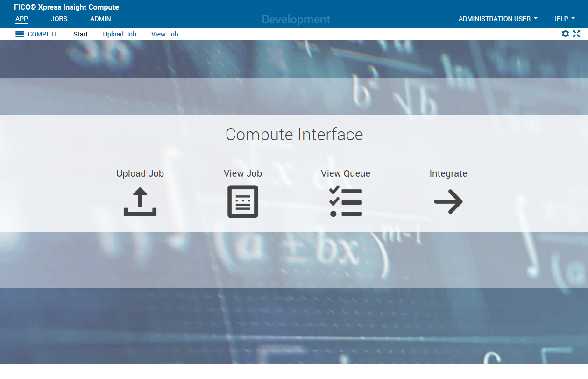Click the hamburger menu icon beside COMPUTE

tap(20, 34)
